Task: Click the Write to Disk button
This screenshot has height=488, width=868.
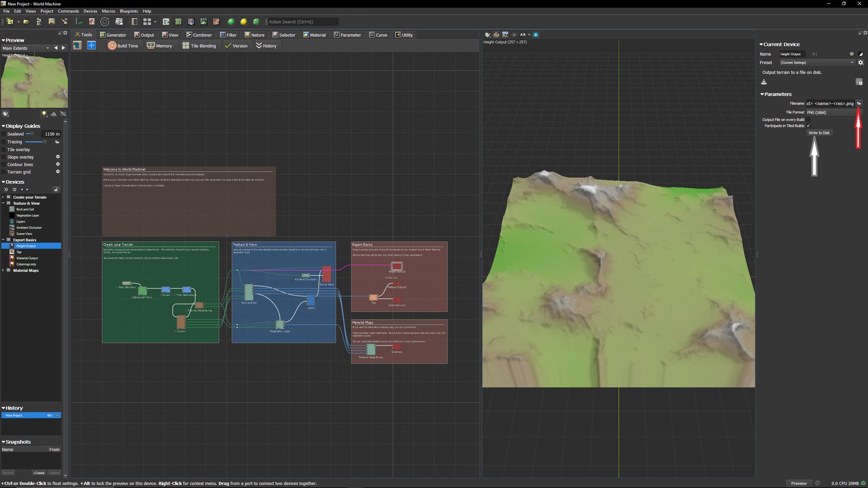Action: point(819,133)
